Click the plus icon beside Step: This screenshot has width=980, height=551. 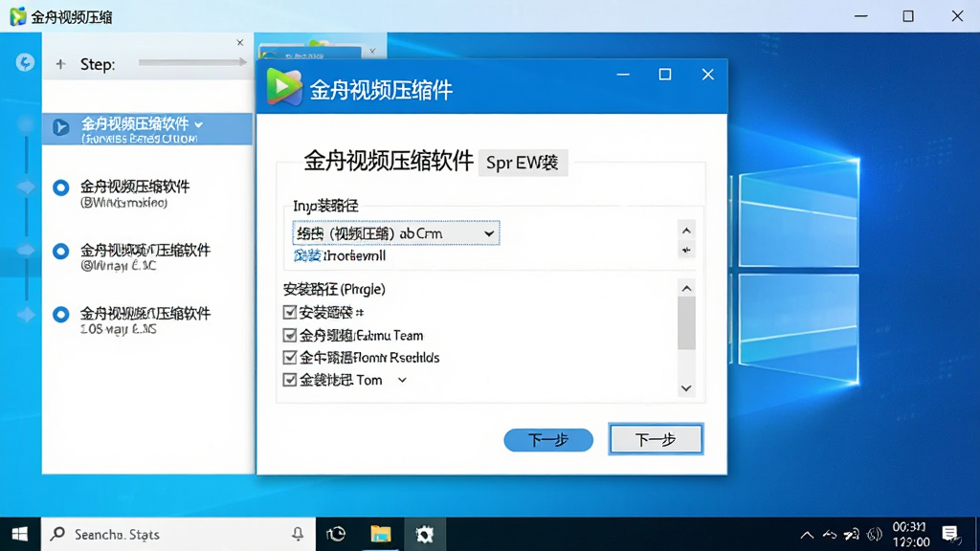(x=60, y=64)
